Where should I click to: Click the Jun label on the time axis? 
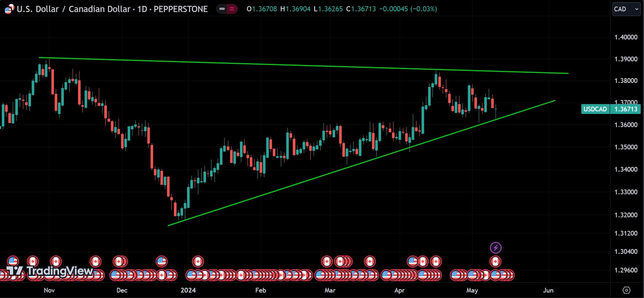click(x=548, y=290)
